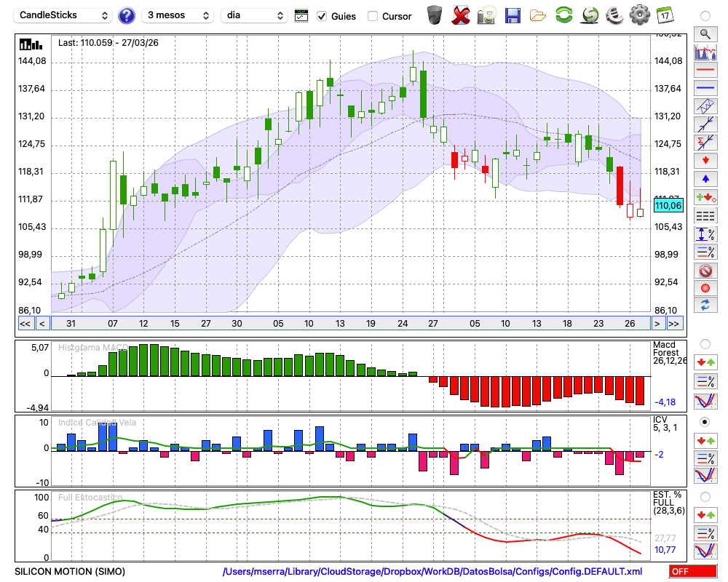Image resolution: width=728 pixels, height=582 pixels.
Task: Open the 3 mesos period dropdown
Action: pyautogui.click(x=178, y=15)
